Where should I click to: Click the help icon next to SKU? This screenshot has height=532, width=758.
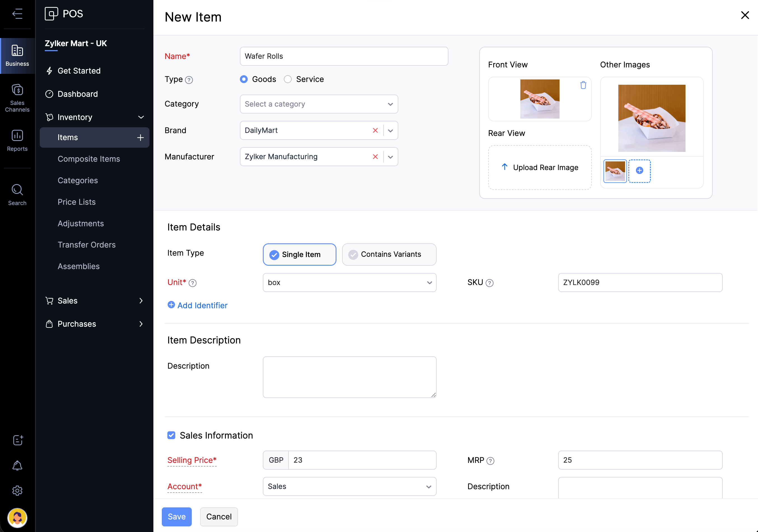(x=490, y=283)
